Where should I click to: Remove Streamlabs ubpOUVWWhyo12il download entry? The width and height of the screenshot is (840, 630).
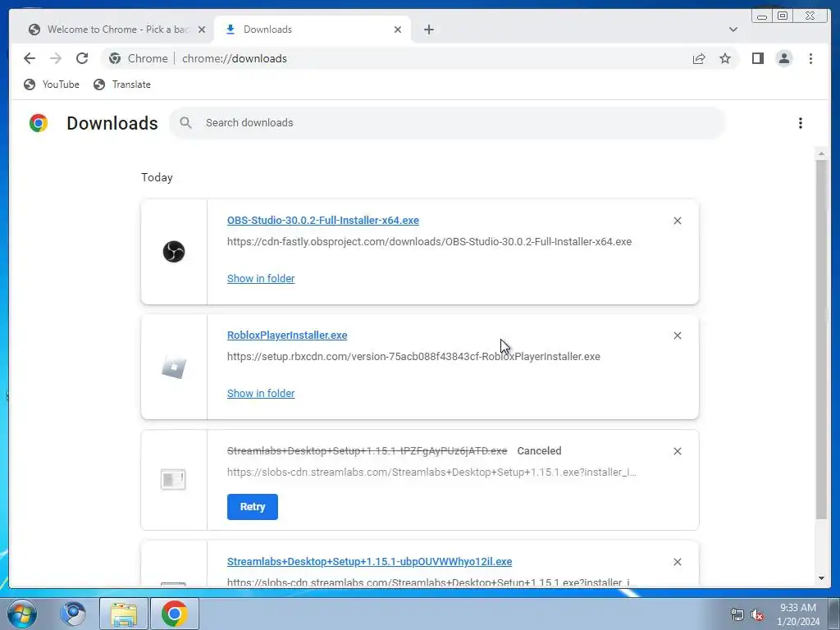677,562
